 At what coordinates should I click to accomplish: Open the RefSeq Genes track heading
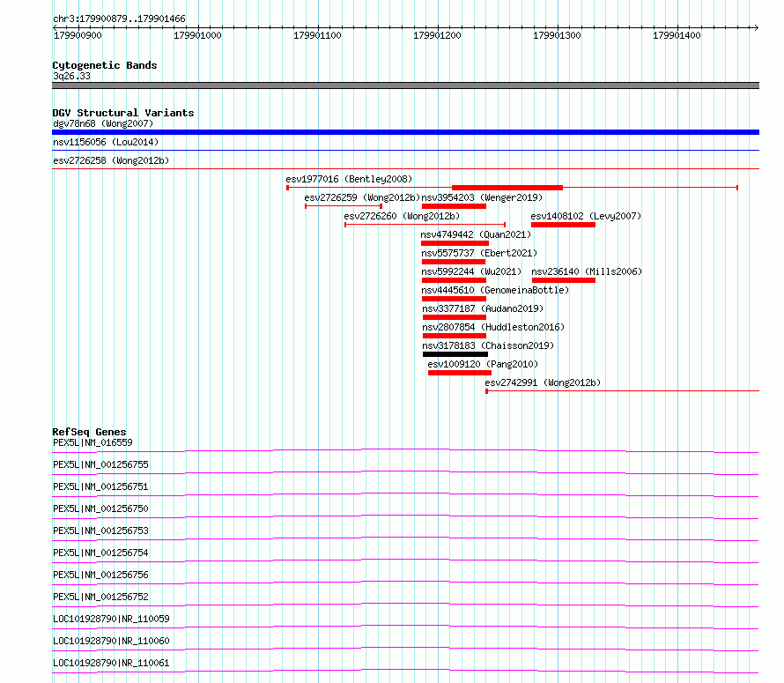[x=89, y=432]
